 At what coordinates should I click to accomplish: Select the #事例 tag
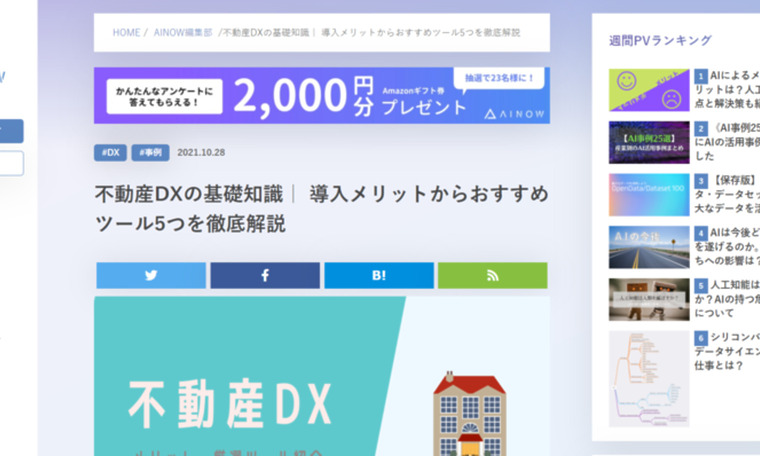pyautogui.click(x=149, y=153)
